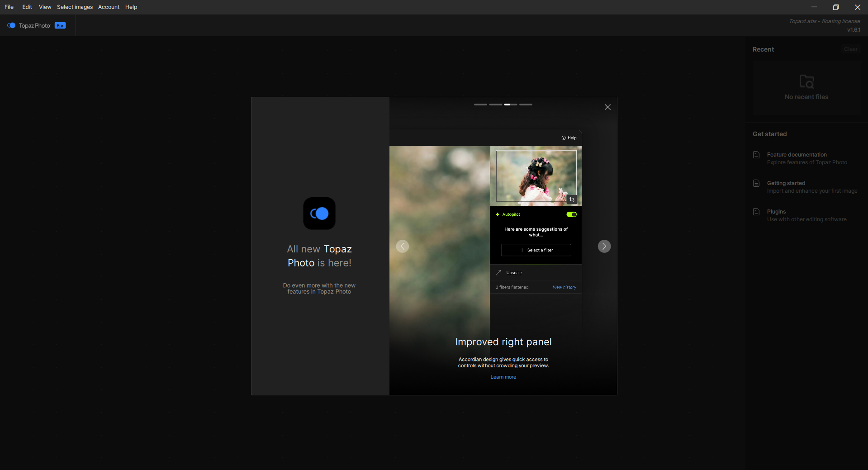Click the Autopilot lightning bolt icon
The width and height of the screenshot is (868, 470).
pos(498,214)
